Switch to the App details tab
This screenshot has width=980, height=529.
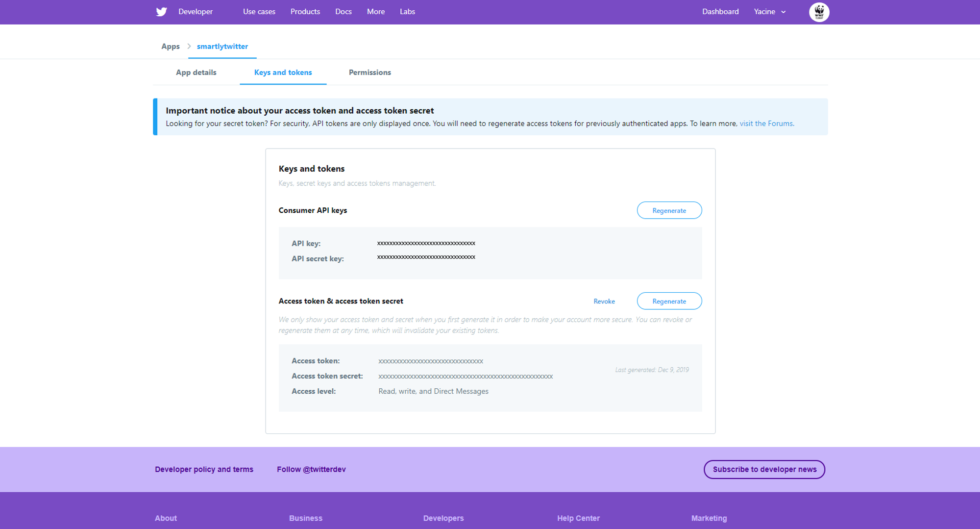tap(196, 73)
